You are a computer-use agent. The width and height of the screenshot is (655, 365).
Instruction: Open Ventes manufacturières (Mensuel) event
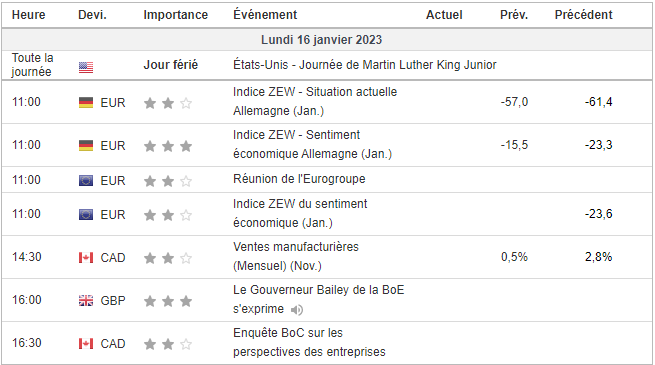pos(296,256)
